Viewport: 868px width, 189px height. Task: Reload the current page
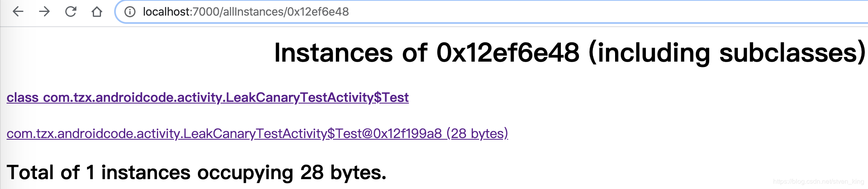(71, 12)
